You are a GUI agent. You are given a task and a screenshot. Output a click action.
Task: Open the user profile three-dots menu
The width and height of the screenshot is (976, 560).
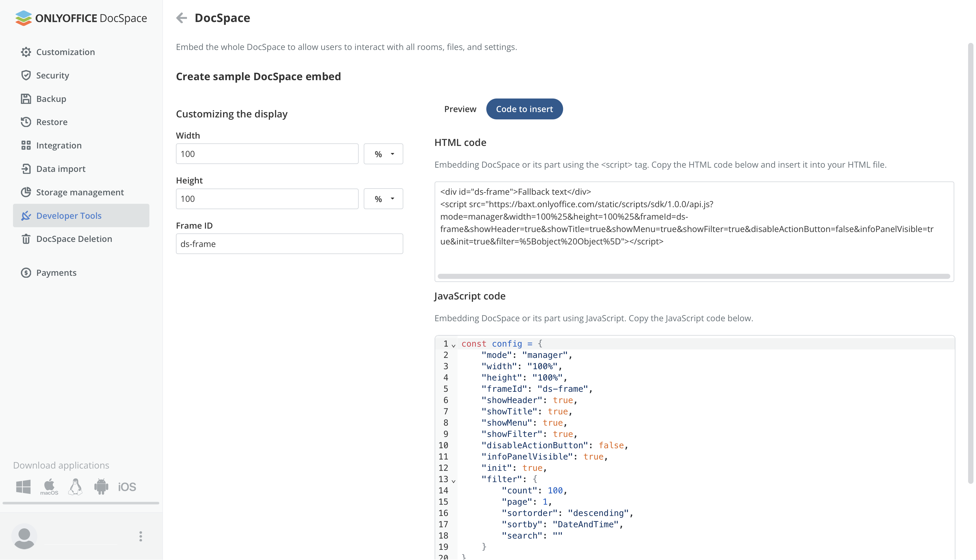(141, 537)
